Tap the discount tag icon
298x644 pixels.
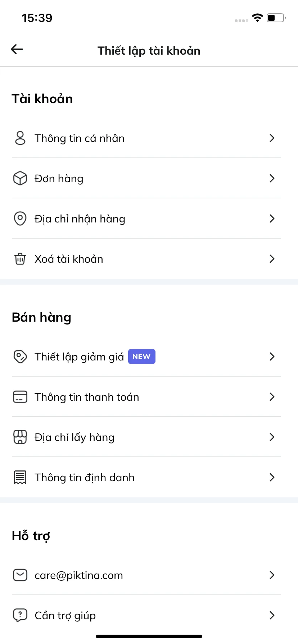pos(20,356)
